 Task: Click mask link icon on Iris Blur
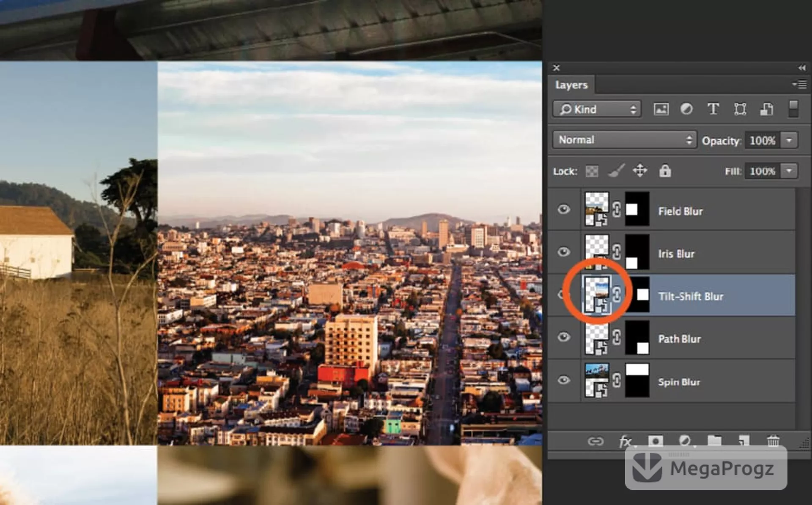617,252
